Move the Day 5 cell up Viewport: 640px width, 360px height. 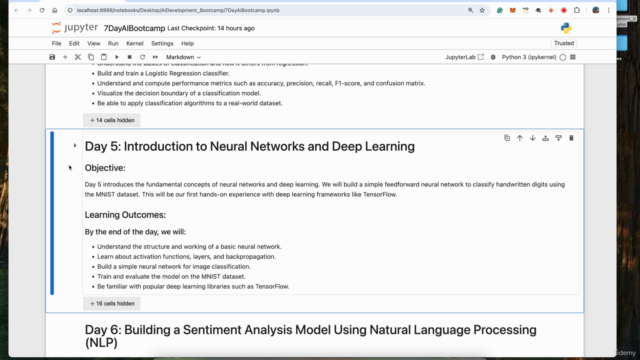pyautogui.click(x=520, y=138)
